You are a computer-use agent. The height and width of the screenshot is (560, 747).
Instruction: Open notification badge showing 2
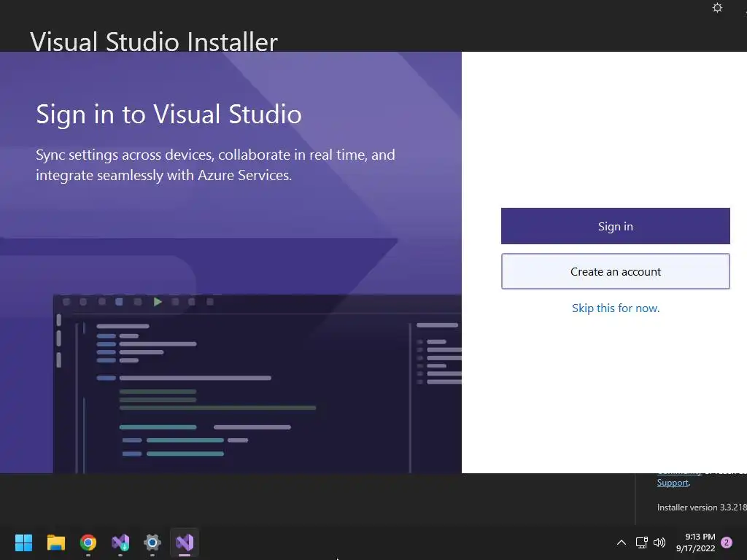[x=727, y=542]
